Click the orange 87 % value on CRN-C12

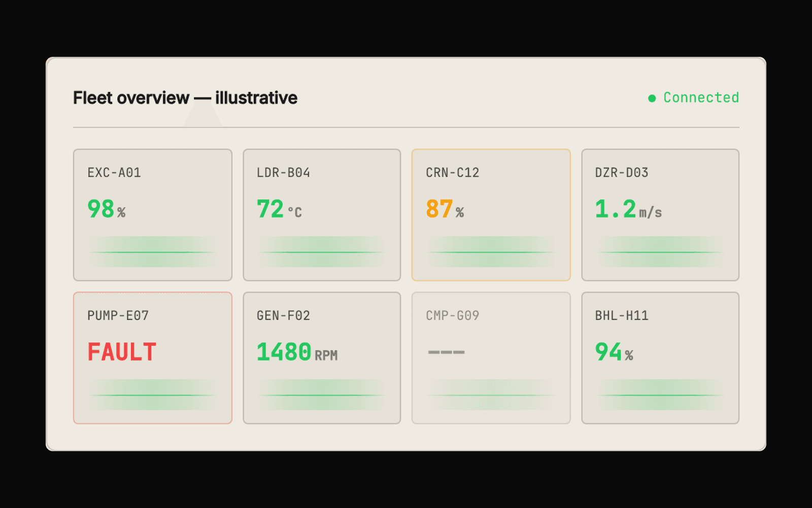(445, 209)
